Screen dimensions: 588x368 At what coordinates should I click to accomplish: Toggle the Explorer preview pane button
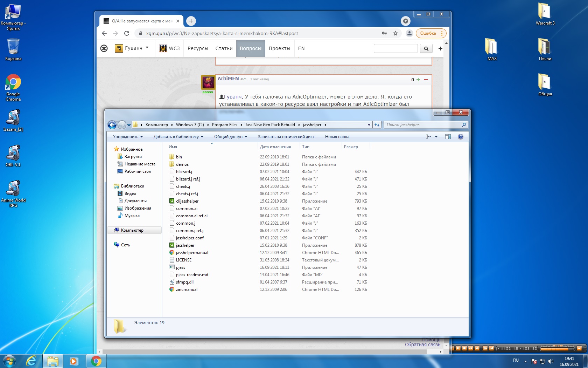coord(448,137)
